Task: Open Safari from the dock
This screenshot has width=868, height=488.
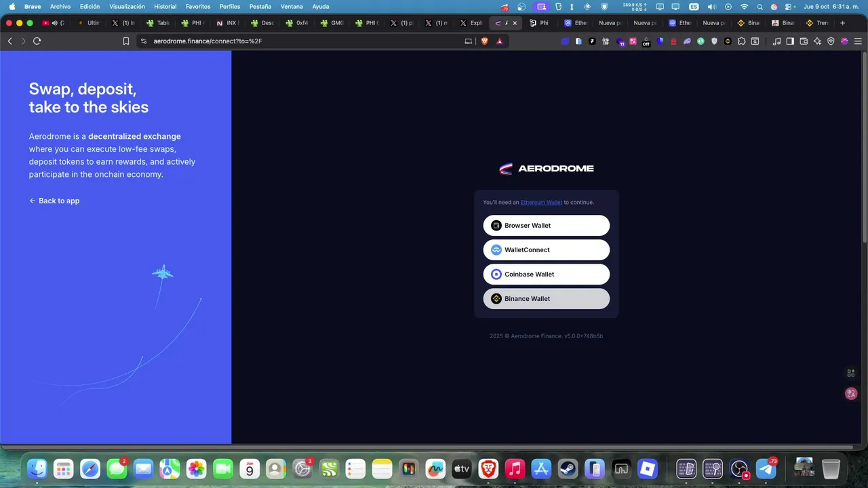Action: tap(90, 468)
